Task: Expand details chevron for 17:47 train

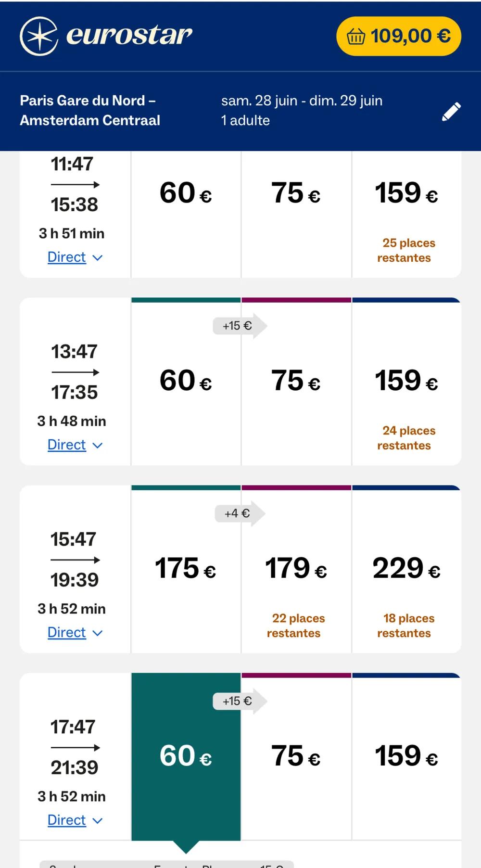Action: pos(98,821)
